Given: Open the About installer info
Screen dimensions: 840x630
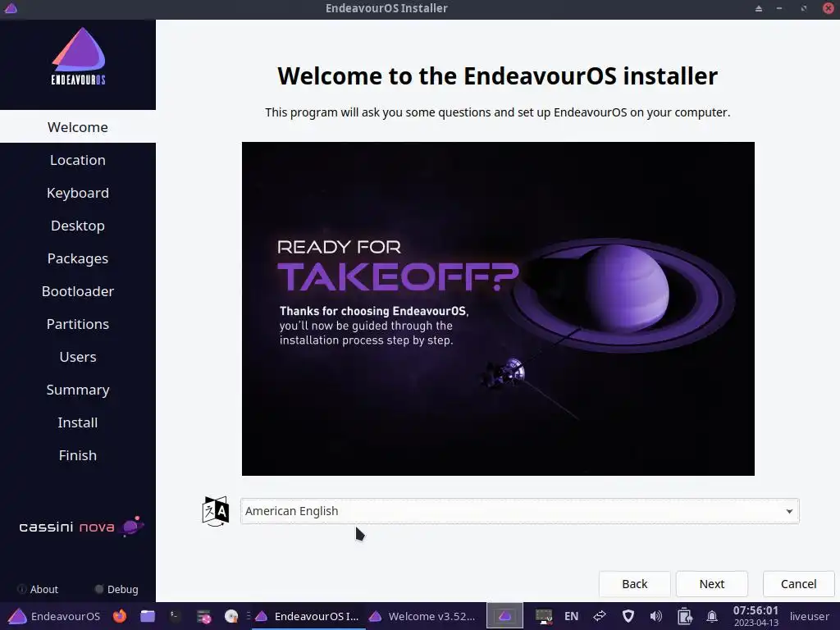Looking at the screenshot, I should pyautogui.click(x=38, y=589).
